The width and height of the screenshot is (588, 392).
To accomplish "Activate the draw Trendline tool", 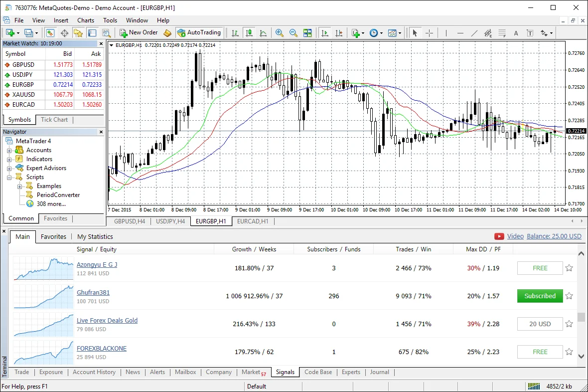I will [x=474, y=33].
